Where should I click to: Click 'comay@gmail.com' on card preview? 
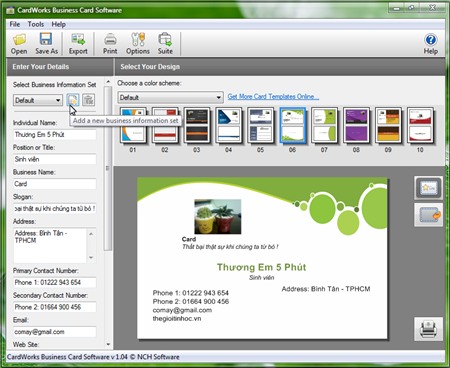pos(182,310)
